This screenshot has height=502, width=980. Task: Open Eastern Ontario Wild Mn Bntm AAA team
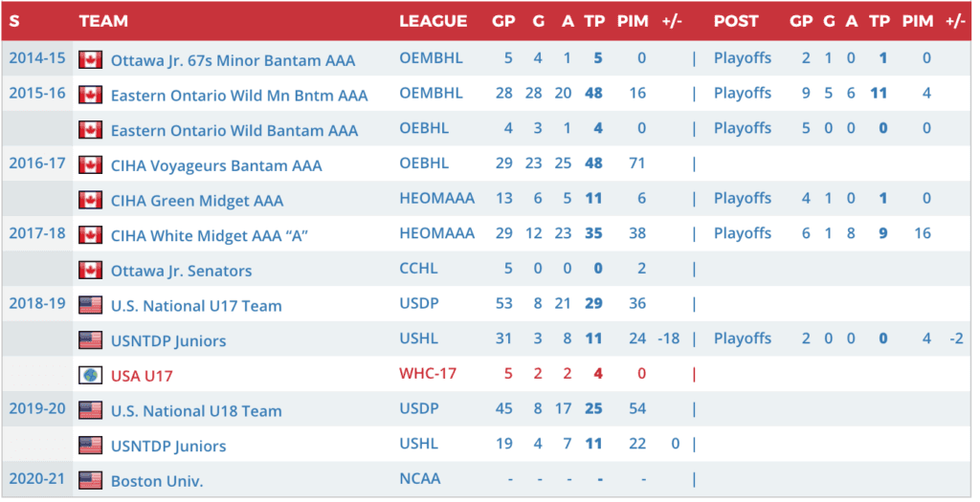point(238,95)
